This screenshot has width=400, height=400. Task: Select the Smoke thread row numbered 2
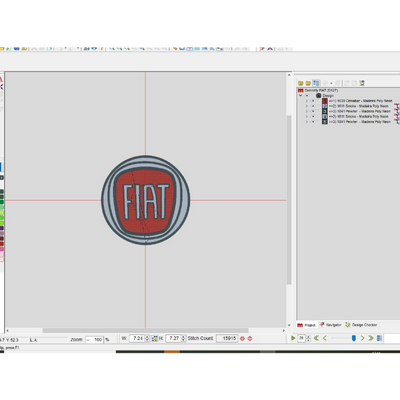tap(358, 106)
